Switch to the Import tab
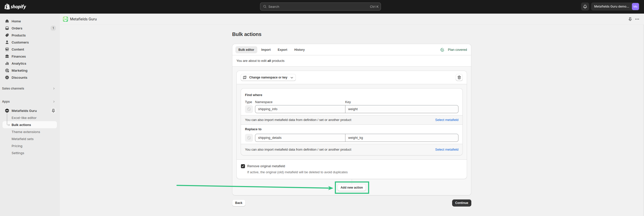 click(x=266, y=50)
